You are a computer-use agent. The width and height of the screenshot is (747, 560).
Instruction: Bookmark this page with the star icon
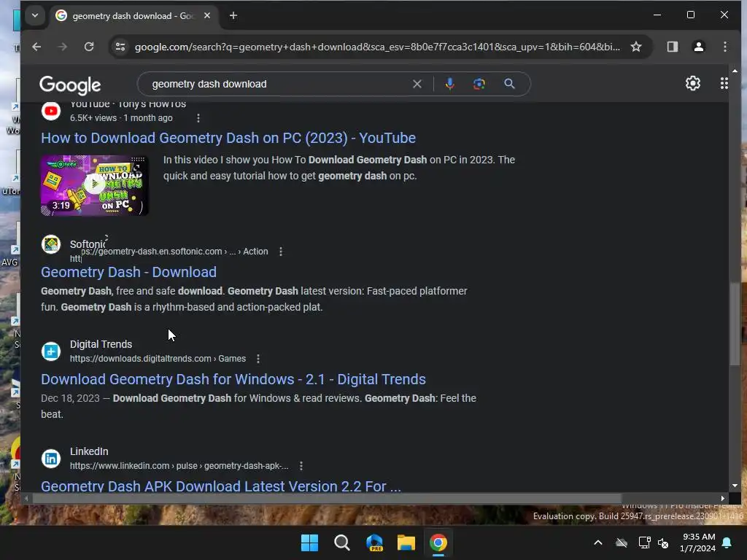(636, 47)
